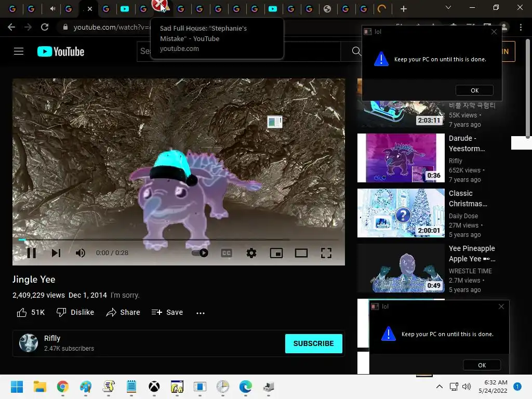The width and height of the screenshot is (532, 399).
Task: Open the Classic Christmas title link
Action: point(468,198)
